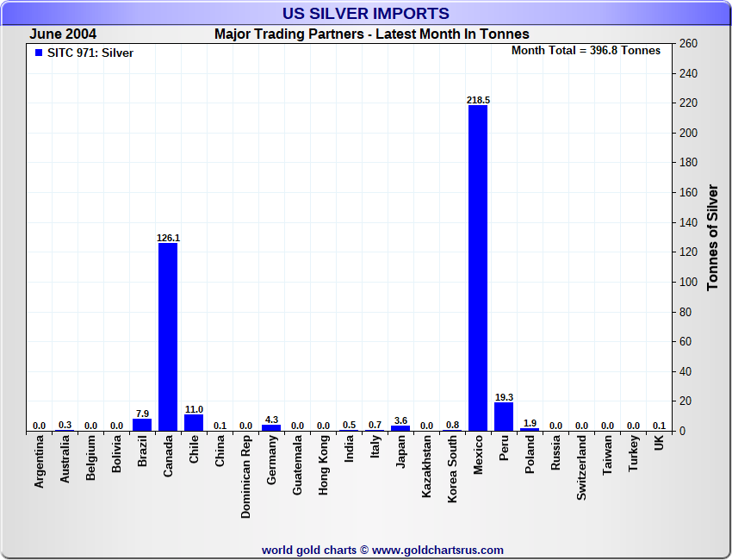Select the Chile bar labeled 11.0

194,423
